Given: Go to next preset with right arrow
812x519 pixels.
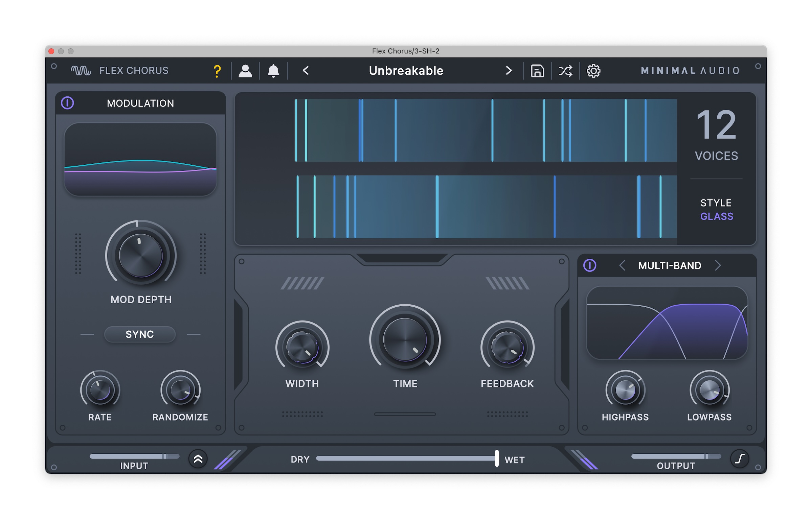Looking at the screenshot, I should (509, 71).
